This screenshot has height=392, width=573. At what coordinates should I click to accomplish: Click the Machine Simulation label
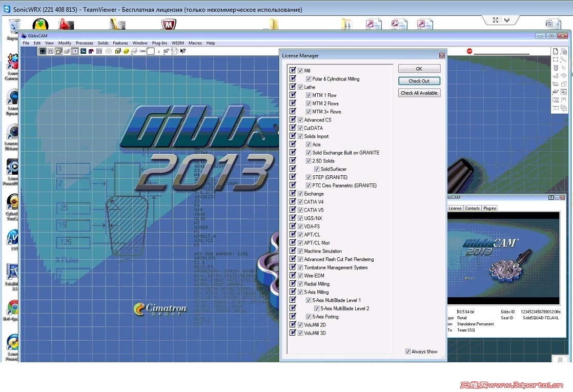point(323,251)
